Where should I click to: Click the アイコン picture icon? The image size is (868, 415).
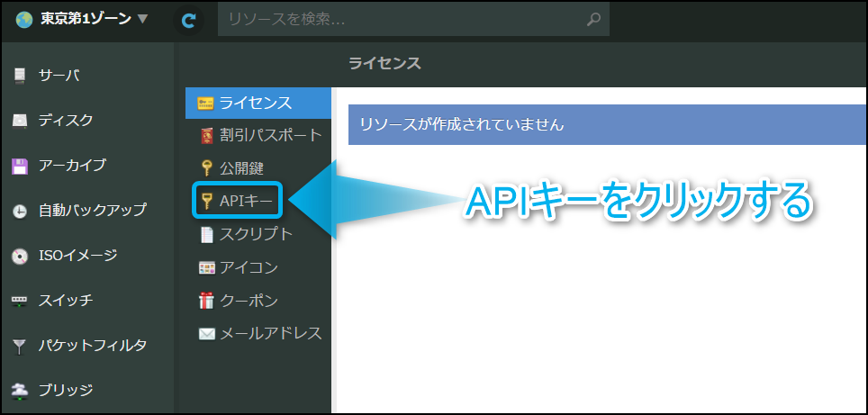(207, 267)
